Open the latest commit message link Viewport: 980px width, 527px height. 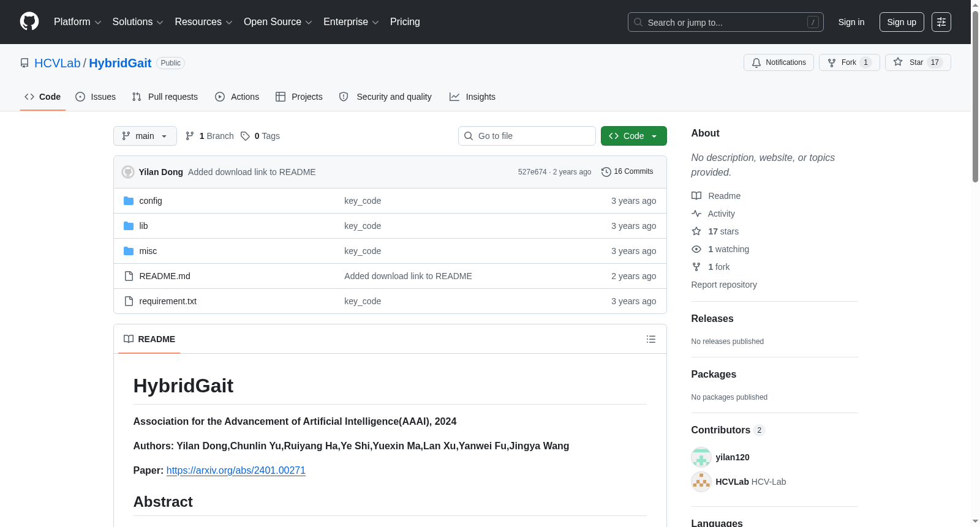pos(252,172)
